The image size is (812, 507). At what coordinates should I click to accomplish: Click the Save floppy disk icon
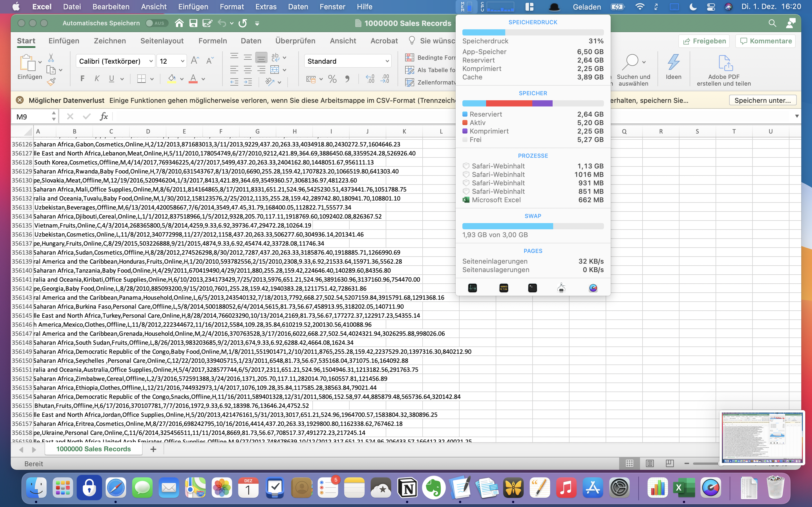point(193,23)
